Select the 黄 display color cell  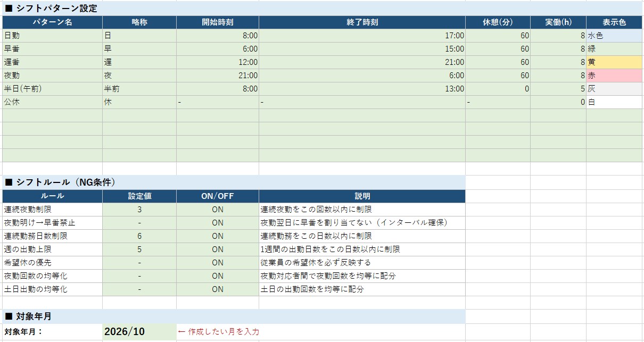point(615,62)
